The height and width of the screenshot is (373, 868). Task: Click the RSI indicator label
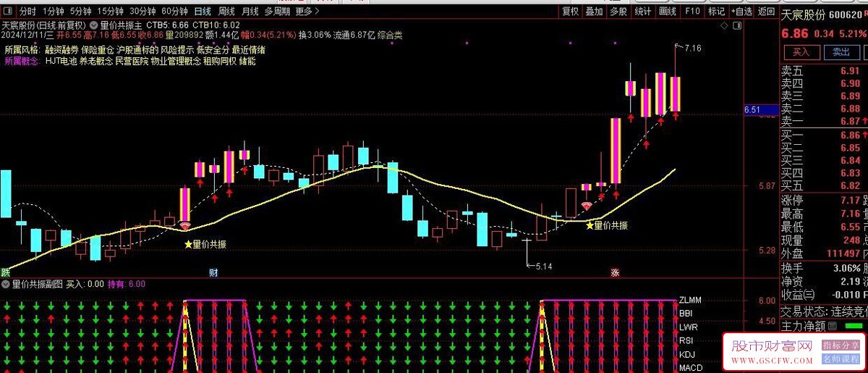686,340
